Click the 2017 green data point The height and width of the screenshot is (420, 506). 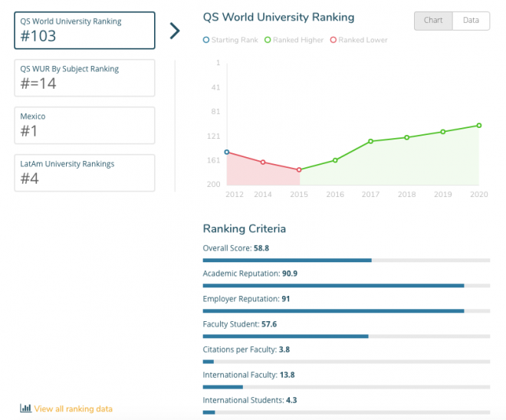[x=371, y=141]
